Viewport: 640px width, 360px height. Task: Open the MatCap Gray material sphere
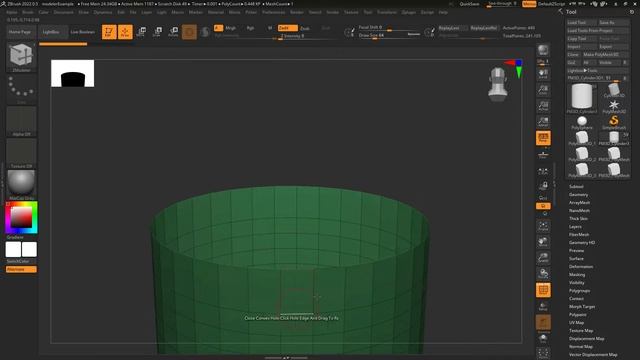(21, 185)
